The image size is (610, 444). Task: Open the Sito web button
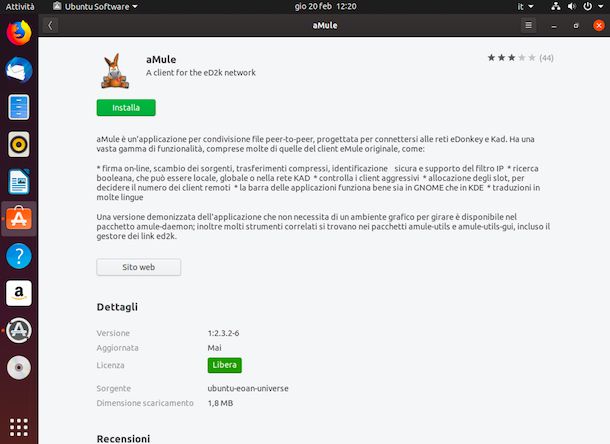138,267
